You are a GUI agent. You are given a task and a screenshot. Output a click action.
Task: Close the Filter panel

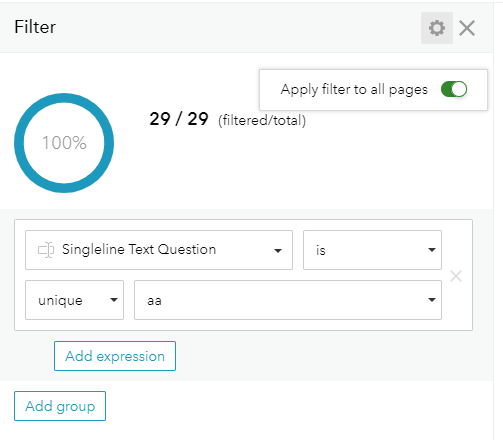click(x=467, y=28)
